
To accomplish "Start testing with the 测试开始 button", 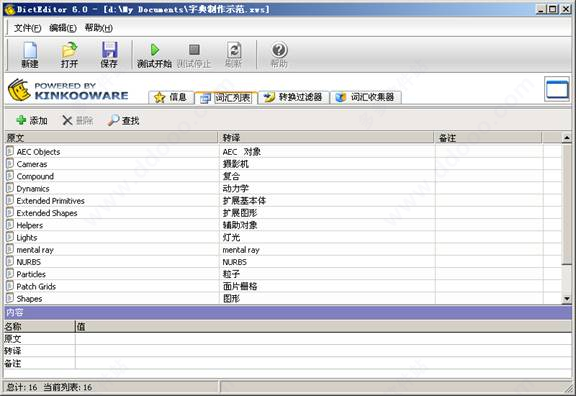I will point(155,55).
